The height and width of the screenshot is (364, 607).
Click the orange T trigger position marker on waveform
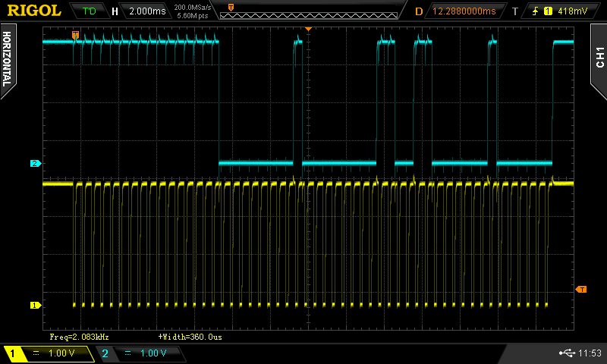75,35
